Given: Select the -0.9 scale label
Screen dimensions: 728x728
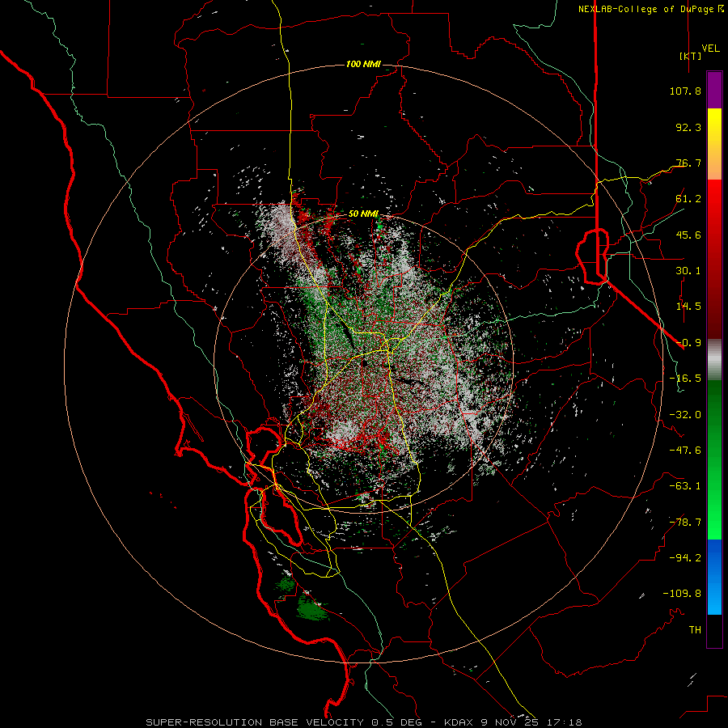Looking at the screenshot, I should click(688, 343).
